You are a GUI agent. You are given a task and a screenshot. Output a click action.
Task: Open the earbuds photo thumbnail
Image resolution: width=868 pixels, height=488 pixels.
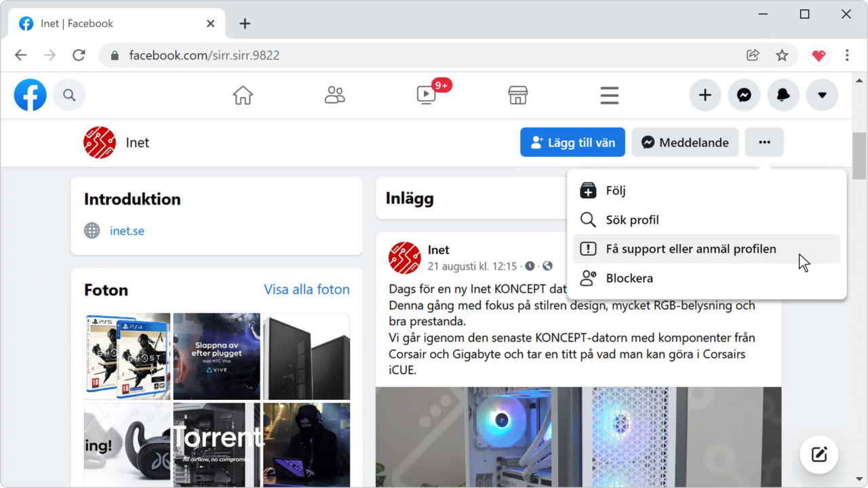click(x=127, y=445)
